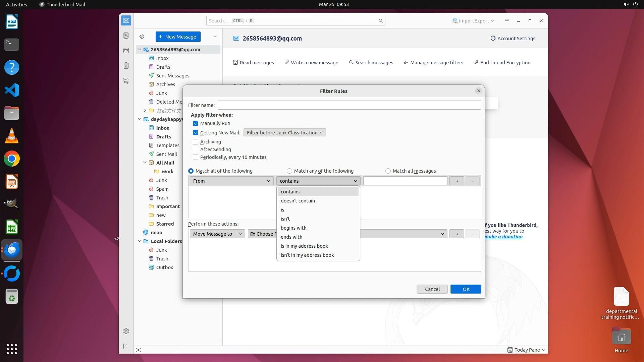Click the Cancel button

pyautogui.click(x=432, y=289)
